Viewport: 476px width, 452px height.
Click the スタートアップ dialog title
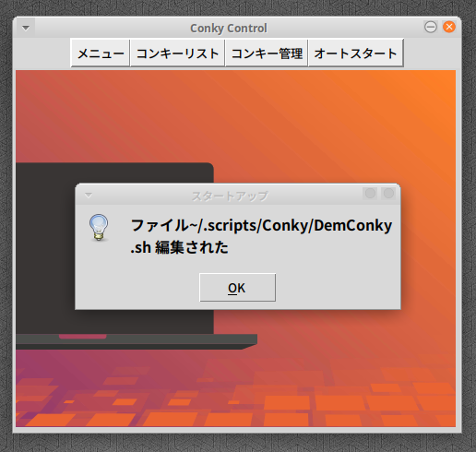(230, 196)
